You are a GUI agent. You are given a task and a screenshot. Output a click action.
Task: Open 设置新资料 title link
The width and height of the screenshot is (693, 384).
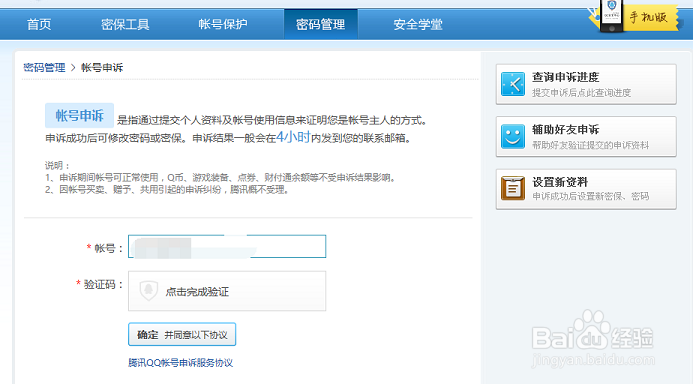tap(560, 182)
